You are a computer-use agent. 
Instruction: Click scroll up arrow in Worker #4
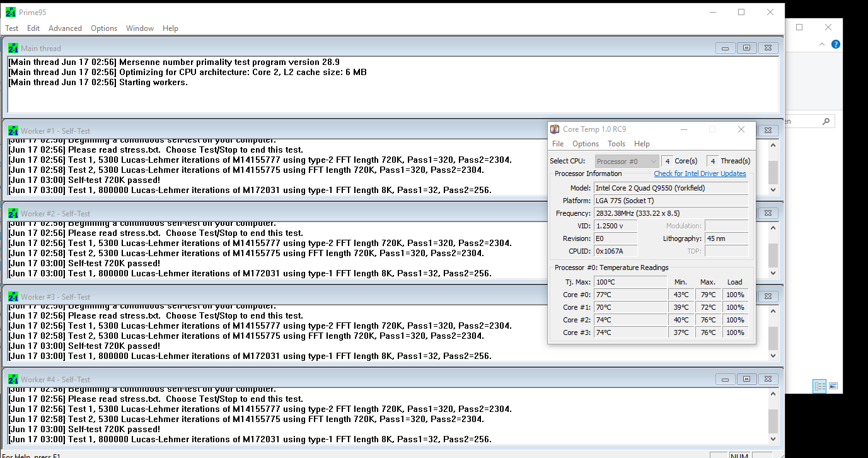773,394
